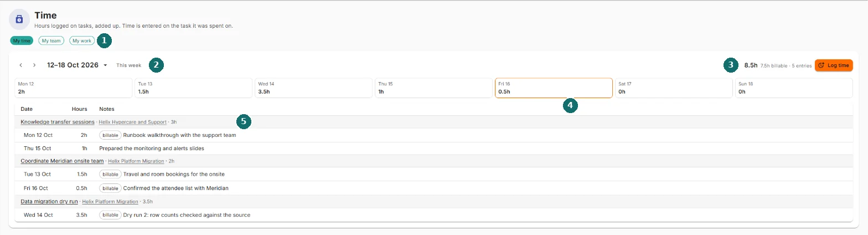
Task: Click billable tag on Confirmed the attendee list row
Action: 110,188
